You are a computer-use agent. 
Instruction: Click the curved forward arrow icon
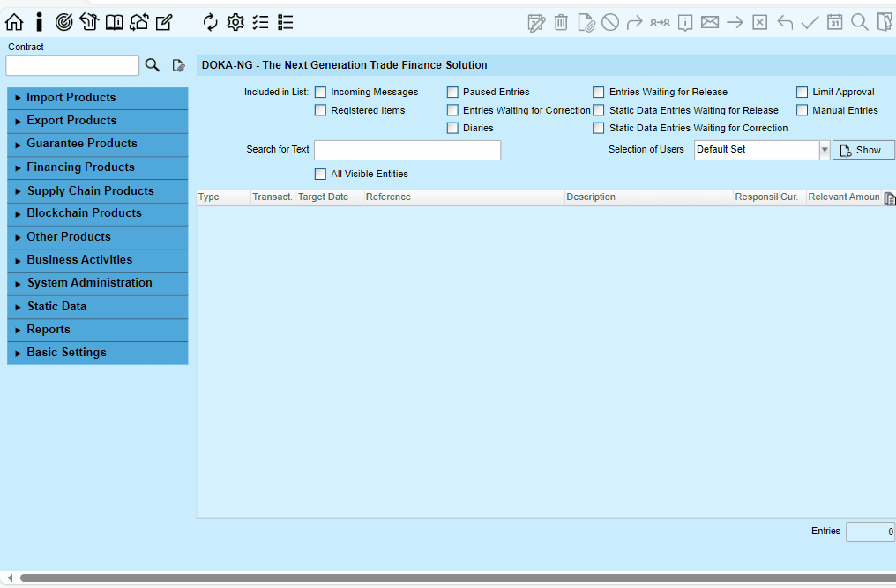tap(634, 23)
